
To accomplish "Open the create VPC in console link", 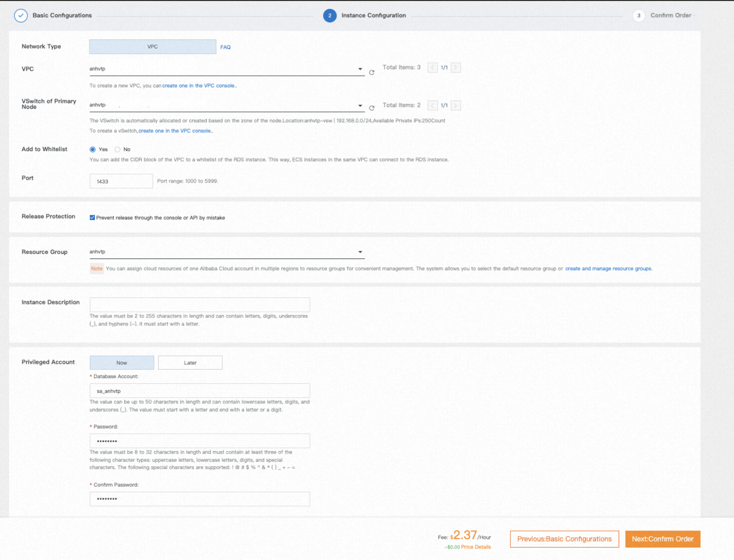I will pyautogui.click(x=199, y=86).
